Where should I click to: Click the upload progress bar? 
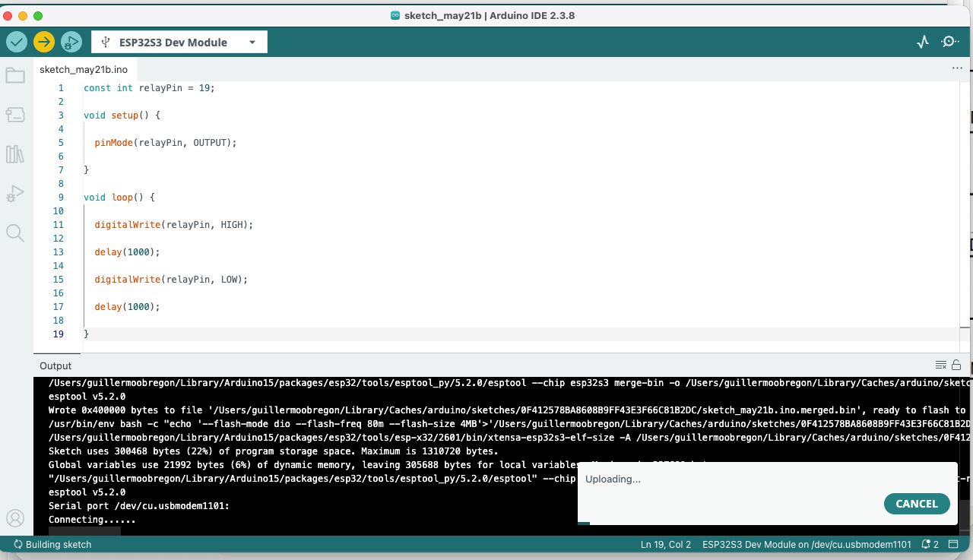click(768, 523)
